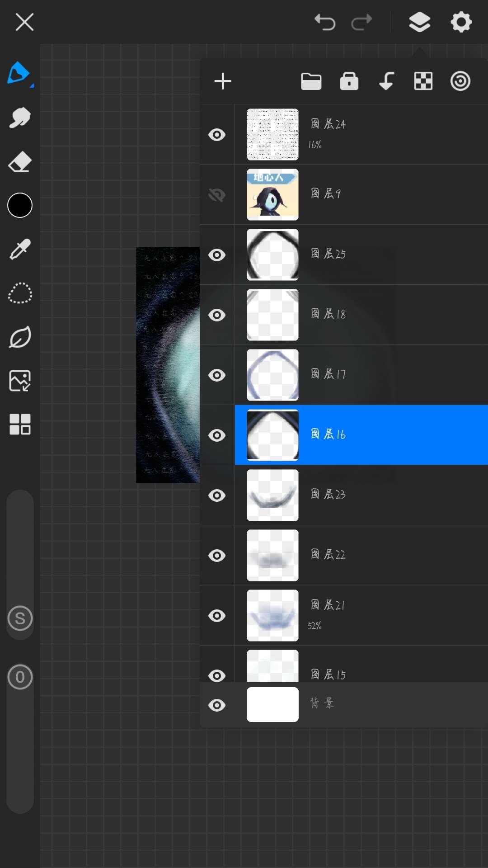
Task: Click the 背景 label
Action: (x=322, y=703)
